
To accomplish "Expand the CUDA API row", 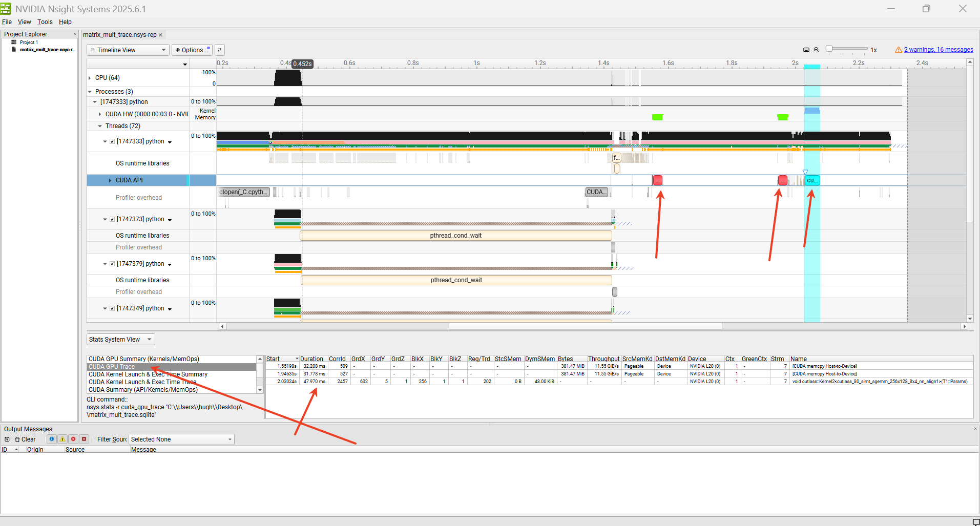I will 110,180.
